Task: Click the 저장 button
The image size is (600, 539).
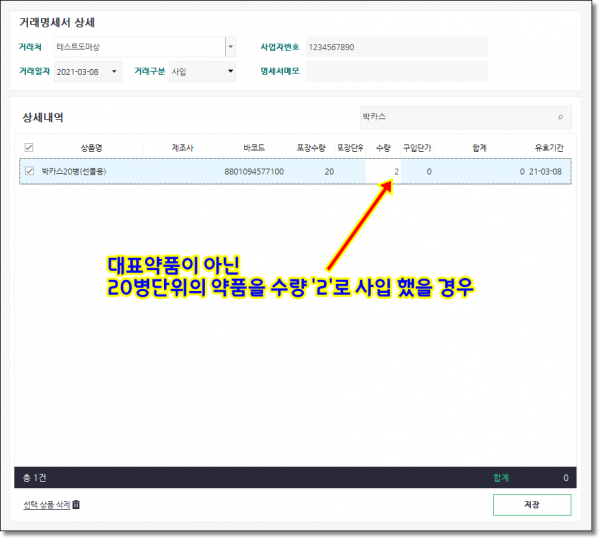Action: [x=531, y=505]
